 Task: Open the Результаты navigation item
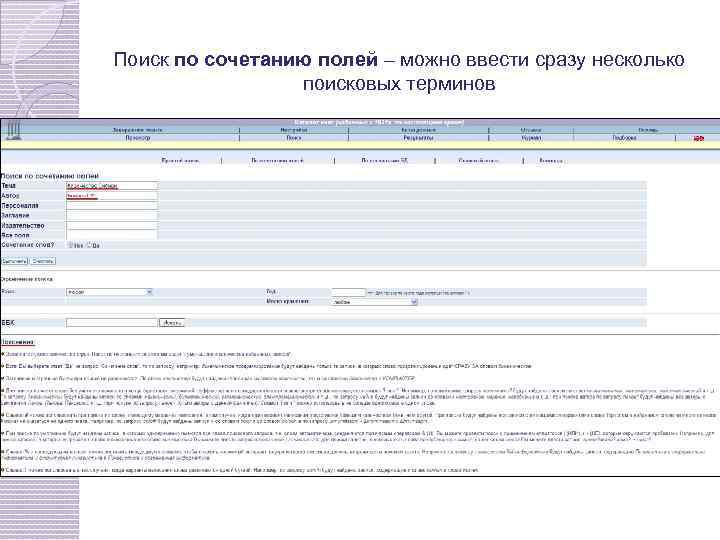tap(418, 138)
